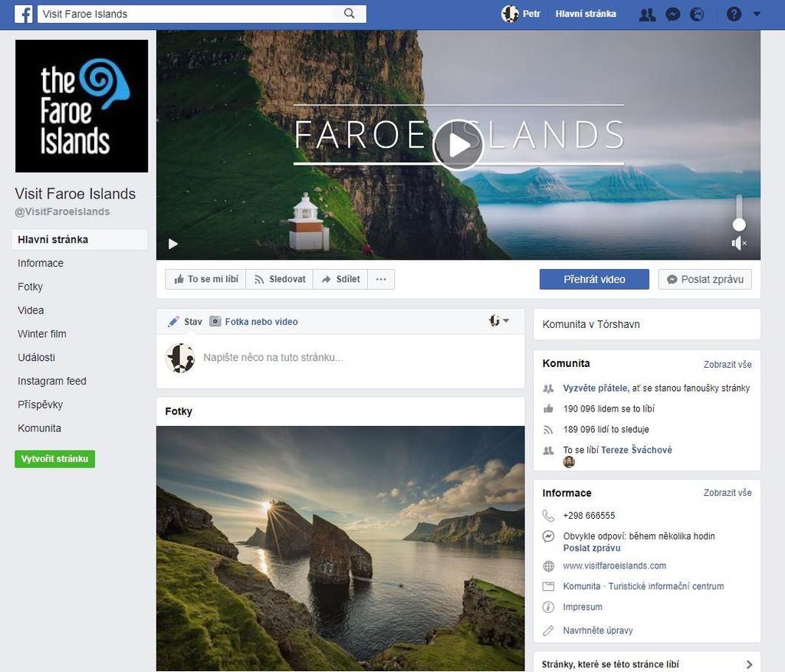Unmute the cover video speaker icon

tap(739, 243)
